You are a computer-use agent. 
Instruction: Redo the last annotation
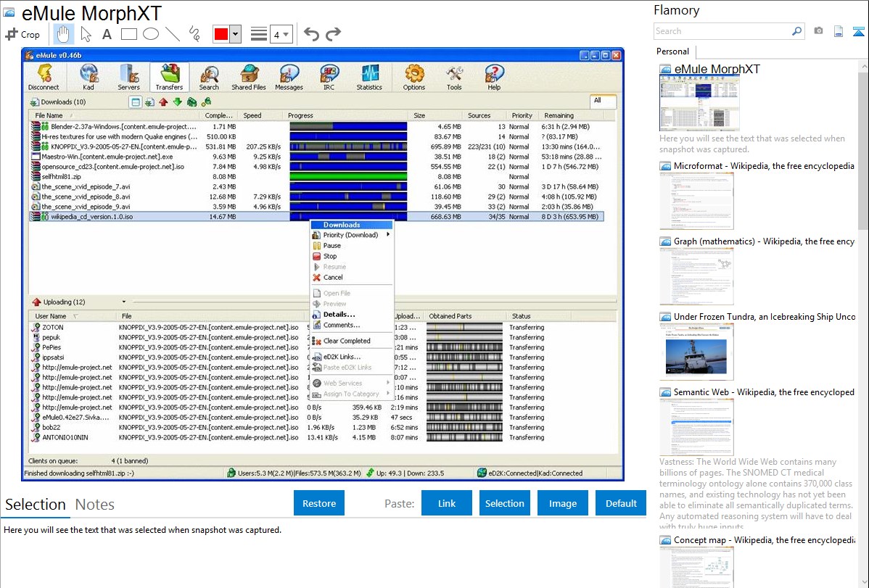coord(333,34)
